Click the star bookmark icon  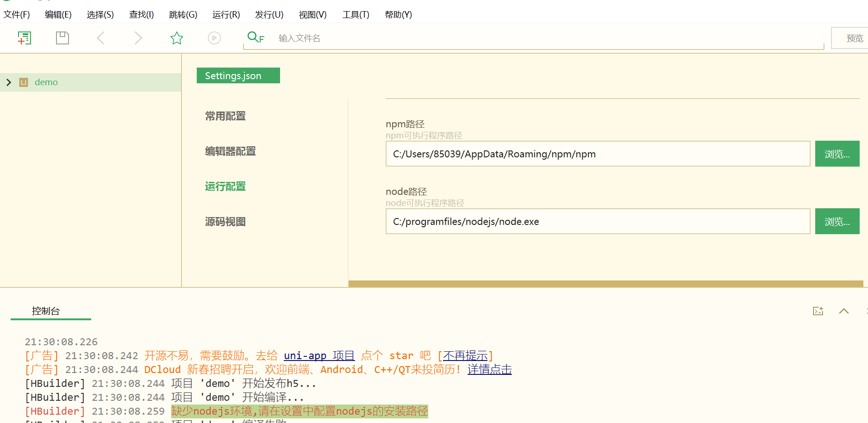[x=176, y=38]
